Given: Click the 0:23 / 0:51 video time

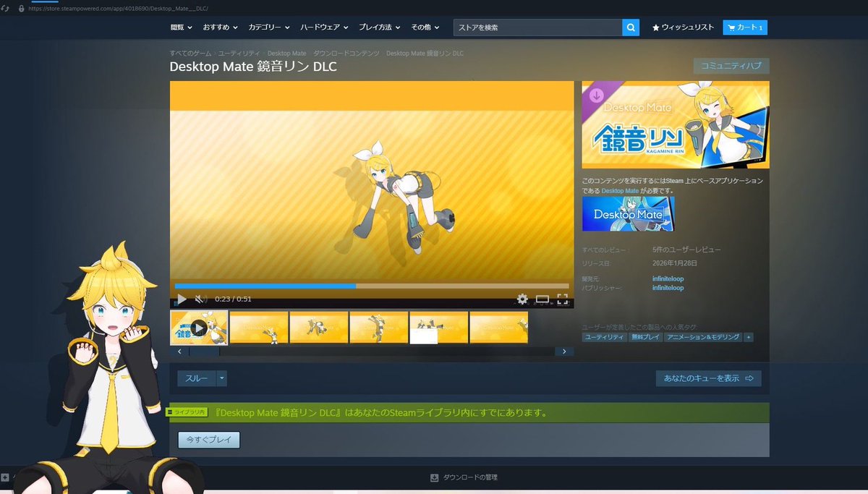Looking at the screenshot, I should coord(233,299).
